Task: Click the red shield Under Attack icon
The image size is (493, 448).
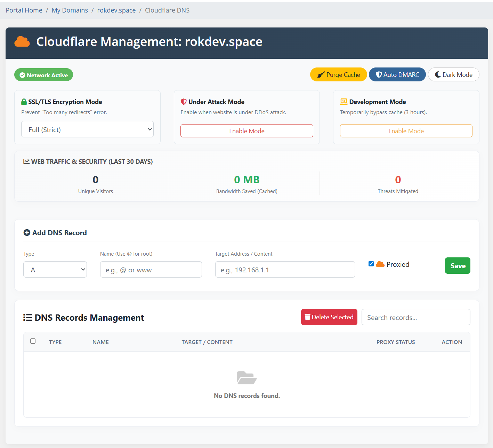Action: 184,102
